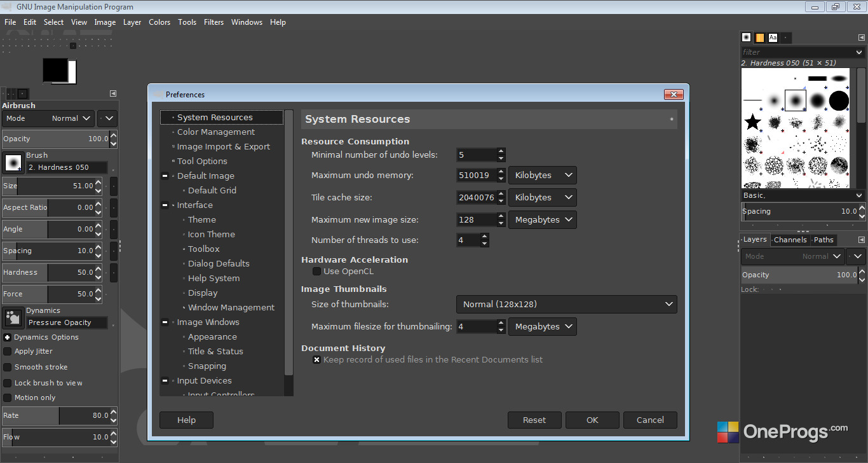Screen dimensions: 868x463
Task: Open the Size of thumbnails dropdown
Action: 567,304
